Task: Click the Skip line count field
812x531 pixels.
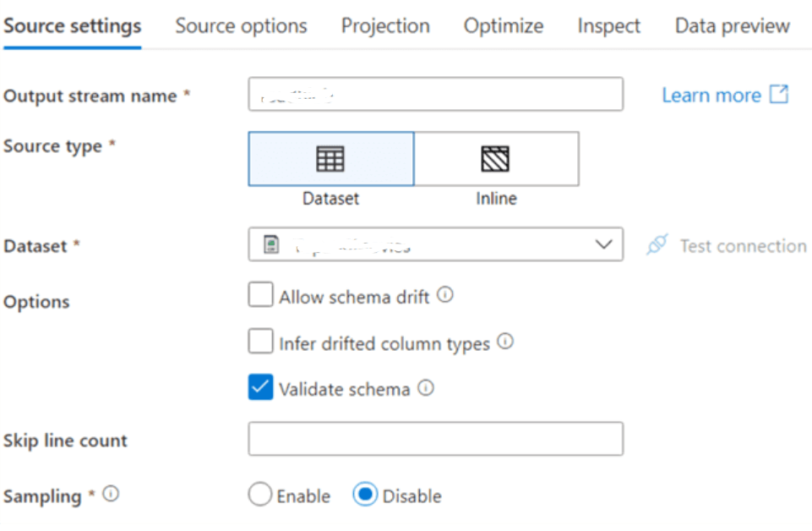Action: click(435, 439)
